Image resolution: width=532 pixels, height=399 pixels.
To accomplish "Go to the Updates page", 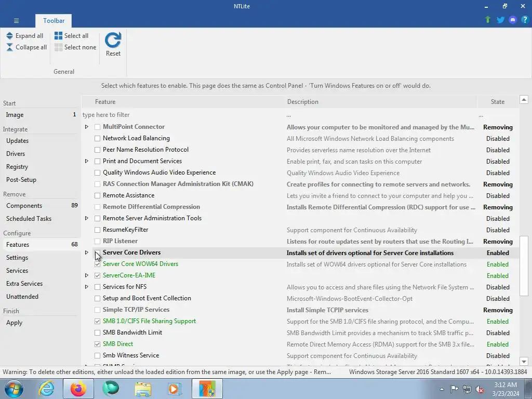I will coord(41,141).
